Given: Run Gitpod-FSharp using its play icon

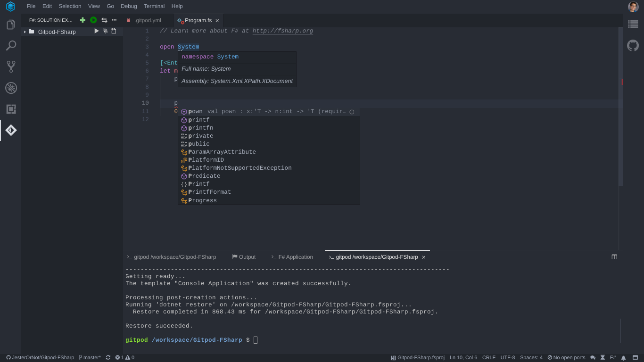Looking at the screenshot, I should [x=96, y=31].
